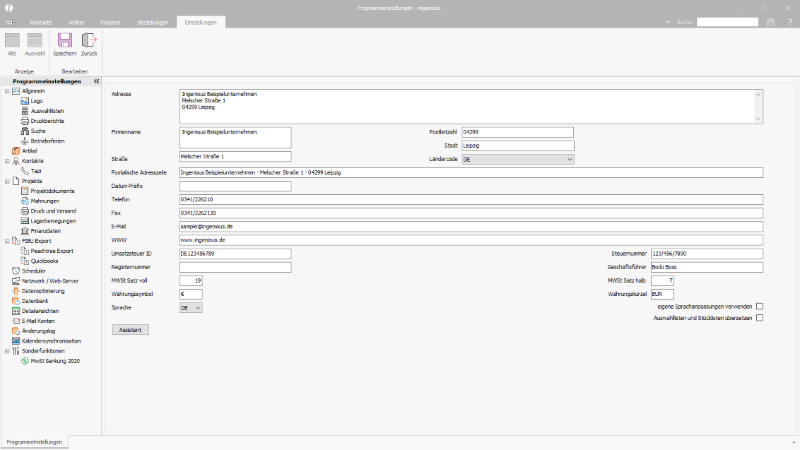Screen dimensions: 800x450
Task: Select the Einstellungen tab
Action: 201,22
